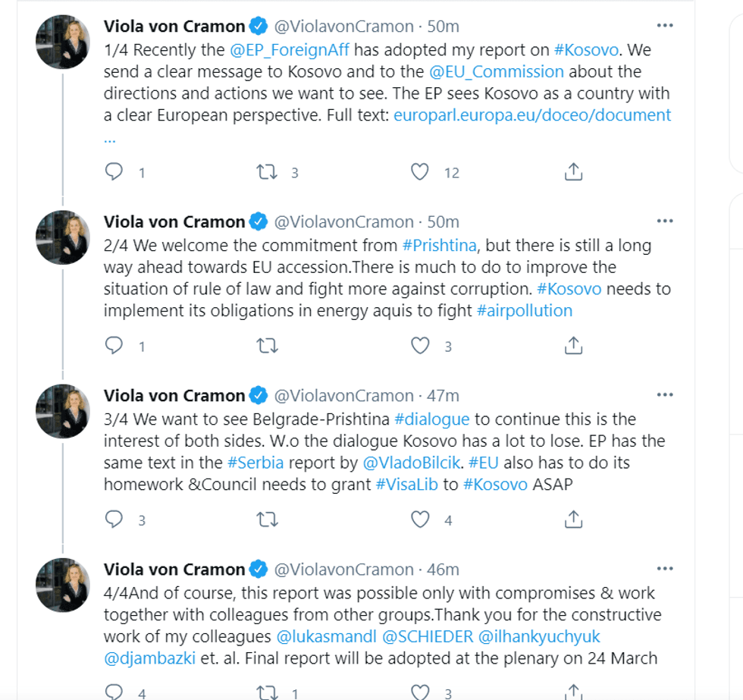This screenshot has height=700, width=743.
Task: Open the europarl.europa.eu document link
Action: (x=532, y=115)
